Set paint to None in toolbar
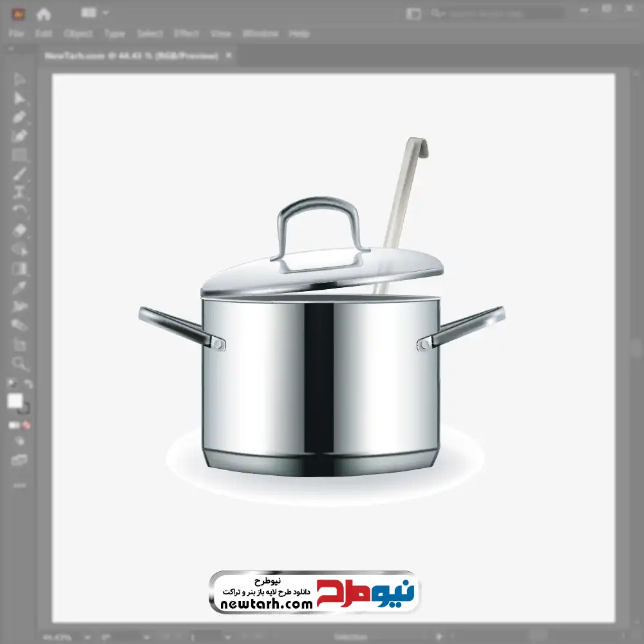 click(27, 425)
